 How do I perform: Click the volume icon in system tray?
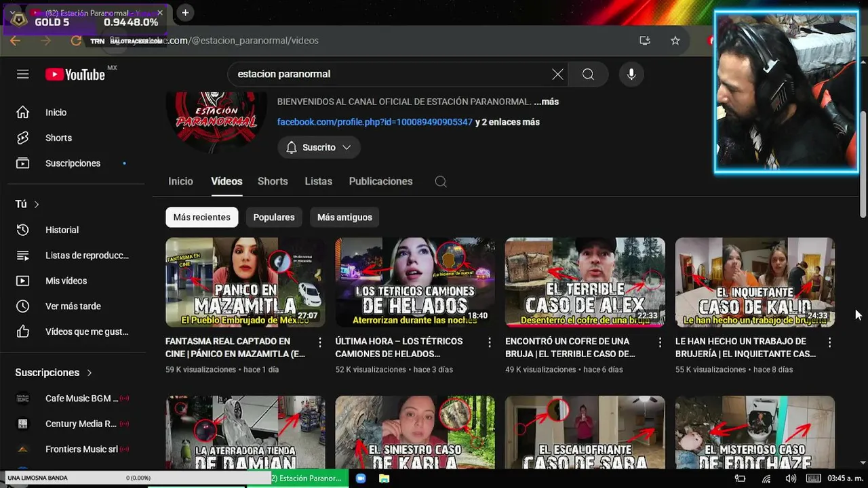coord(791,479)
